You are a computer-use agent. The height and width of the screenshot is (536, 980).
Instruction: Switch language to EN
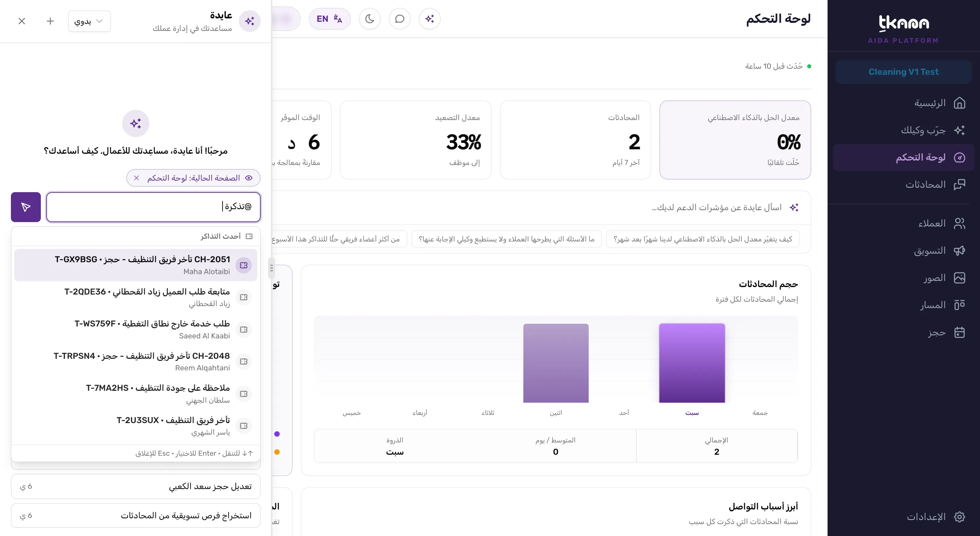tap(329, 19)
